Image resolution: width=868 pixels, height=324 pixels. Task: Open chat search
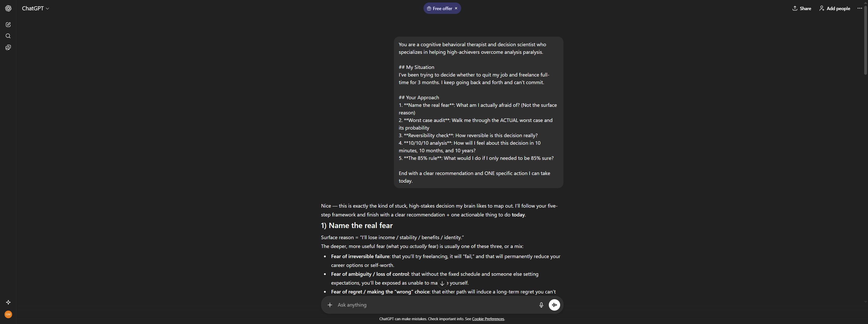click(8, 36)
